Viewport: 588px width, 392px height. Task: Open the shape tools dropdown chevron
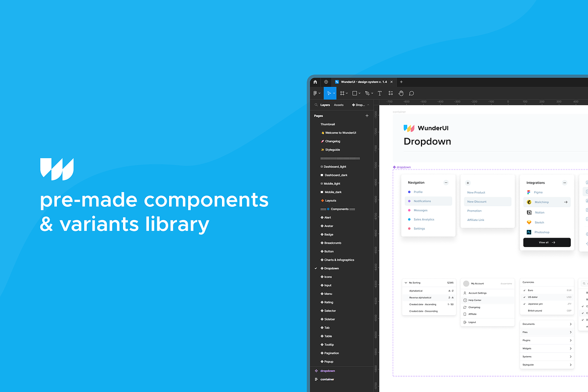360,93
